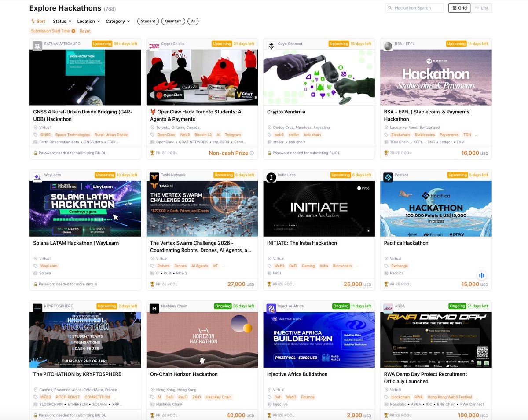
Task: Click the Hong Kong Web3 Festival tag
Action: (450, 397)
